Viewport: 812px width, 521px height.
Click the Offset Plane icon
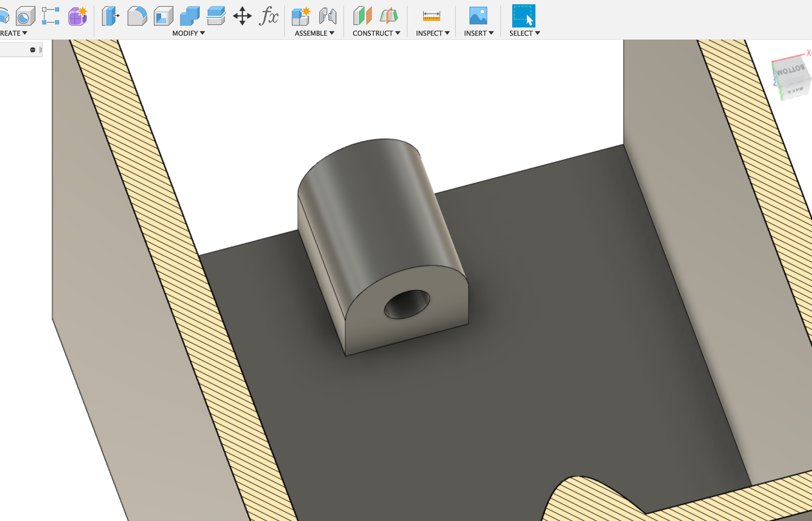[363, 16]
